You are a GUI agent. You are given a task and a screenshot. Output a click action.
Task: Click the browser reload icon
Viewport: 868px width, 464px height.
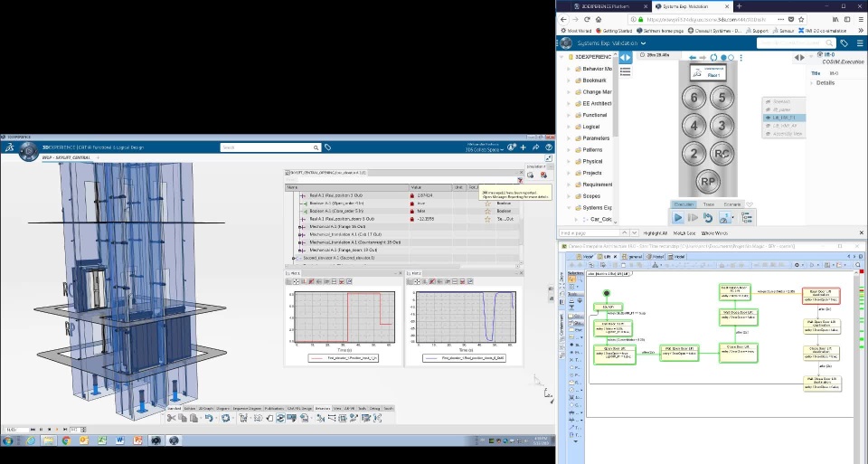(x=588, y=19)
